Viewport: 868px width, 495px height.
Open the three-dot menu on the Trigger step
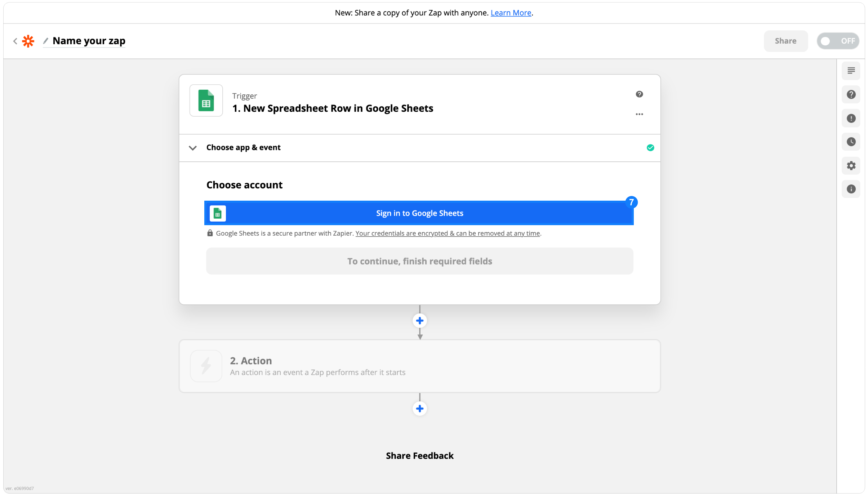tap(639, 114)
